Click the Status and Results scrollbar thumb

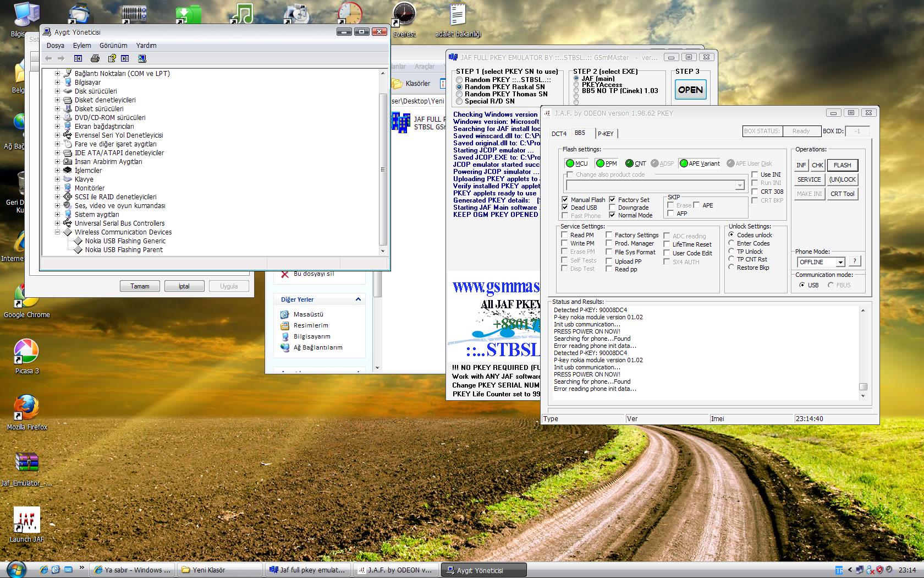863,386
